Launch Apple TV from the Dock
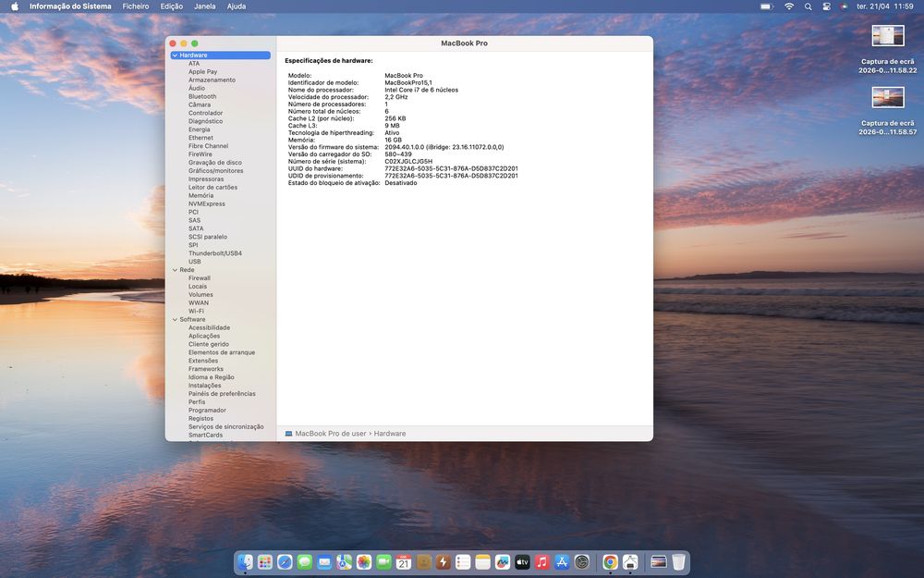924x578 pixels. click(x=522, y=562)
